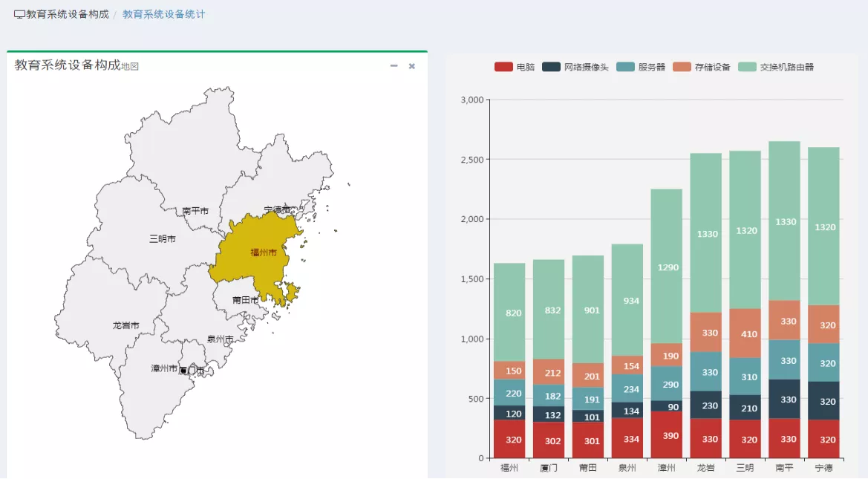Click the 1330 green bar segment for 南平
The image size is (868, 479).
[784, 221]
